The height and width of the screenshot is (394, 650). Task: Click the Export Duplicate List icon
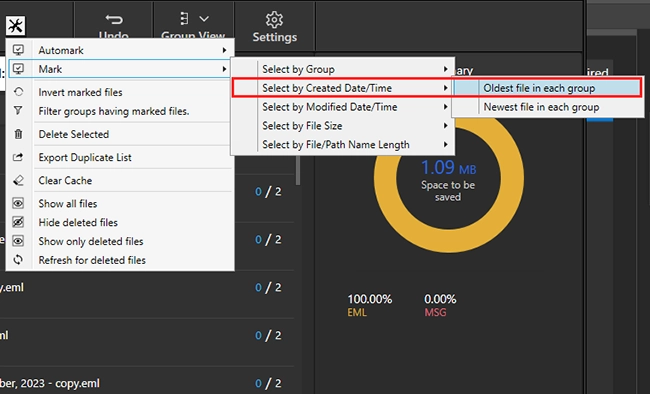click(18, 157)
